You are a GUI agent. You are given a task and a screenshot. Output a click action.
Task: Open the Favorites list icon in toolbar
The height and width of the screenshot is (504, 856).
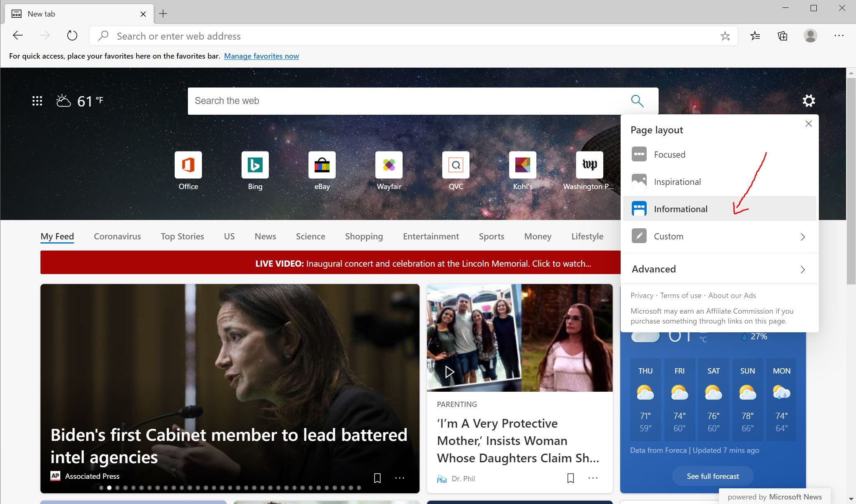[x=755, y=36]
